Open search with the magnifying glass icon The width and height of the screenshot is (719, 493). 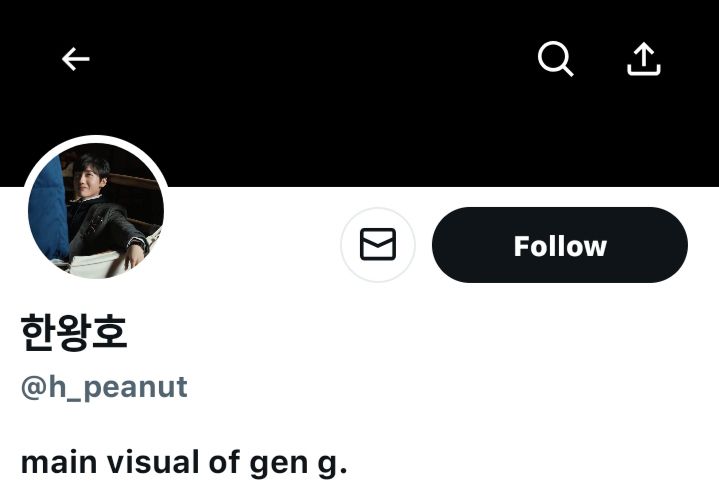pos(556,60)
